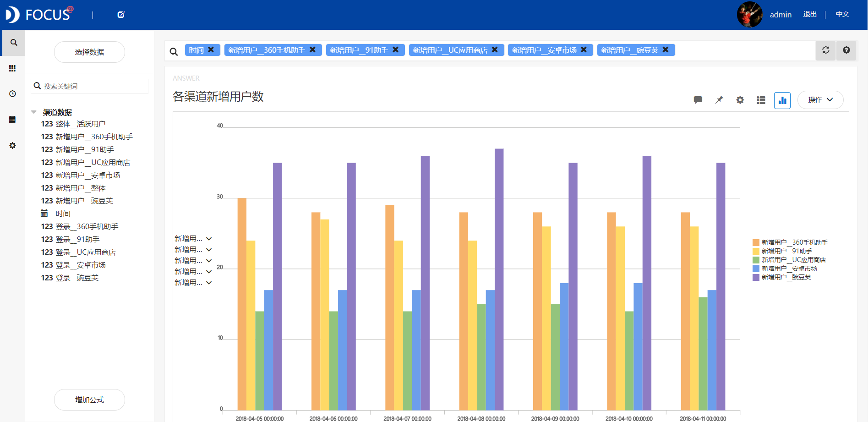
Task: Toggle 新增用户_豌豆荚 legend series visibility
Action: pos(786,277)
